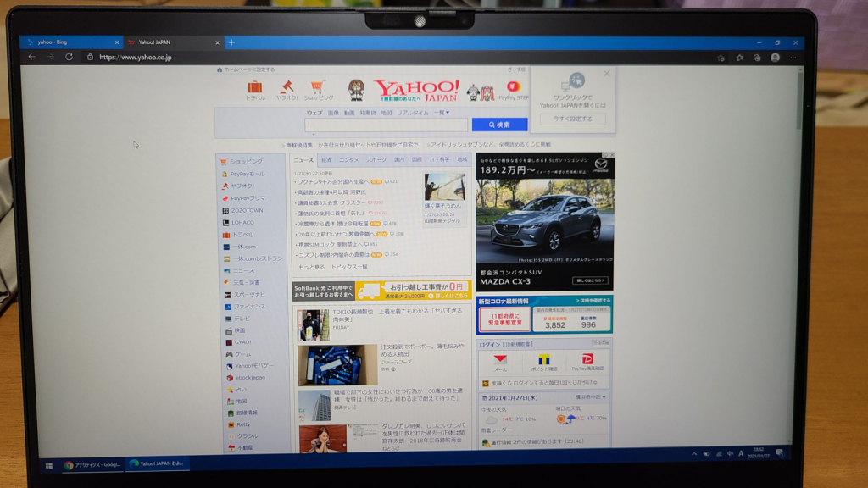The width and height of the screenshot is (868, 488).
Task: Open ZOZOTOWN in sidebar
Action: coord(247,210)
